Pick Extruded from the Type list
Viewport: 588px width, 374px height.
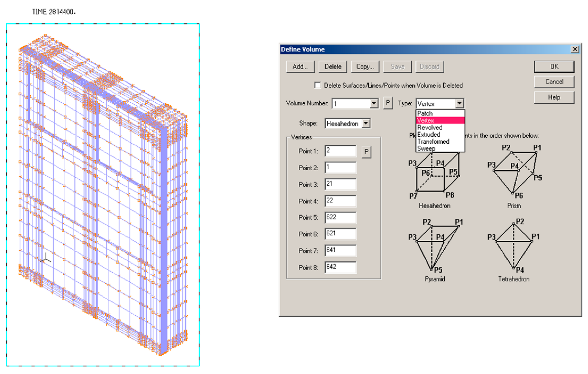pyautogui.click(x=429, y=135)
